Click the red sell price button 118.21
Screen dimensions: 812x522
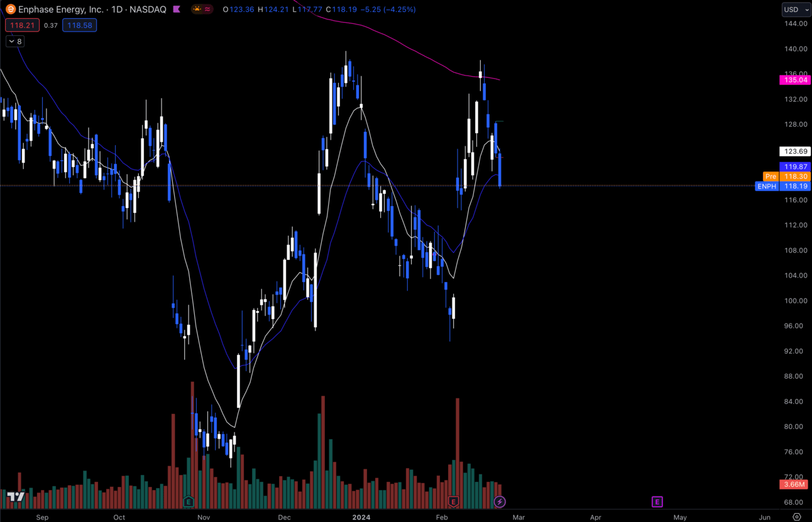point(23,25)
